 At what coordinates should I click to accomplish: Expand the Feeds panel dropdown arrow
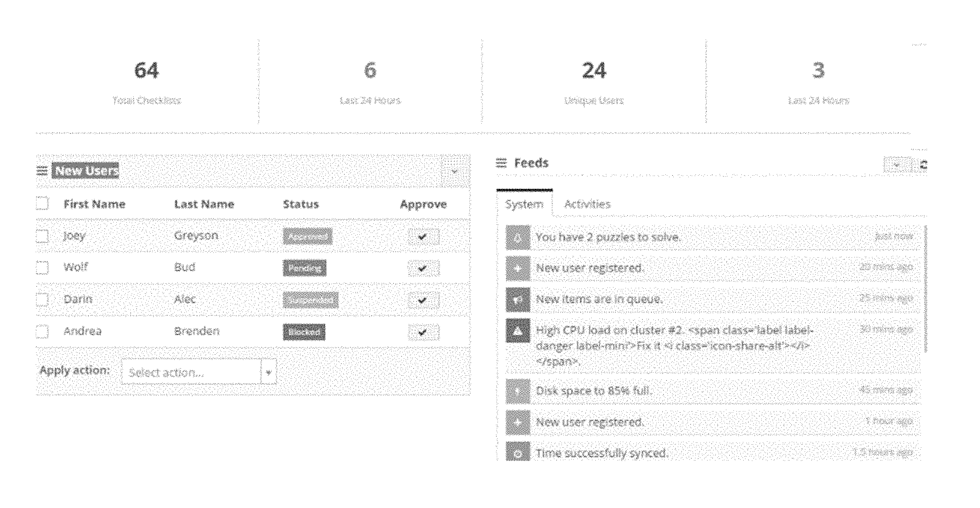pos(898,165)
